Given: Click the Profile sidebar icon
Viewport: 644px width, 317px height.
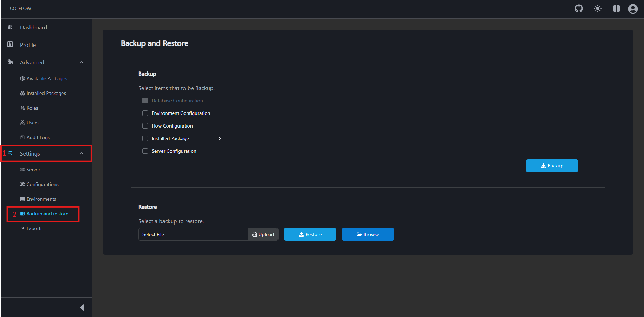Looking at the screenshot, I should tap(10, 44).
